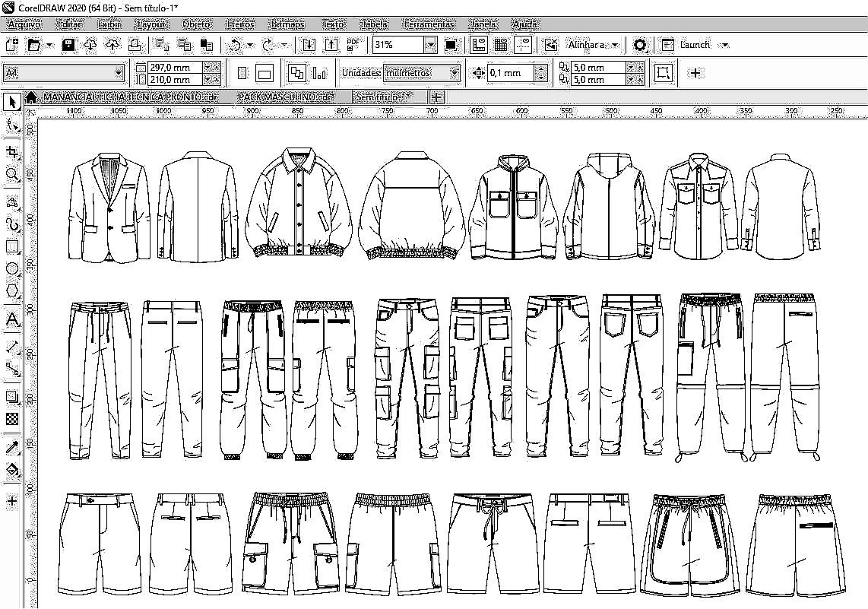
Task: Open the Alinhar a dropdown
Action: [615, 45]
